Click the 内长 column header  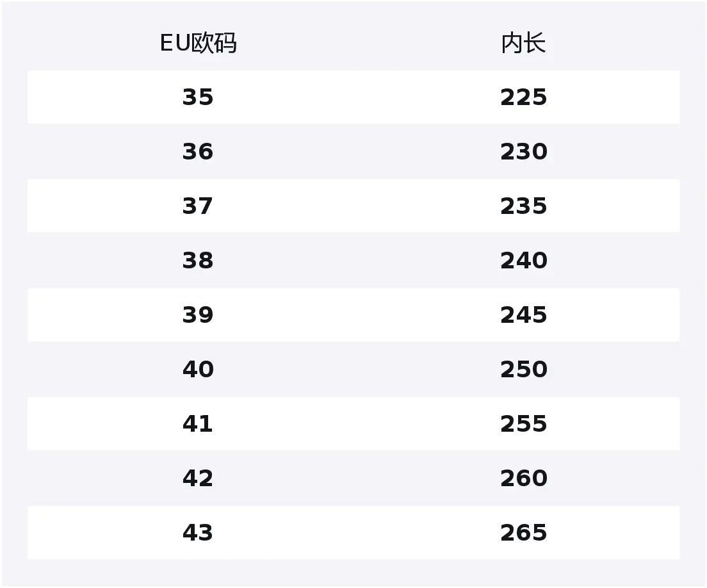pos(523,44)
